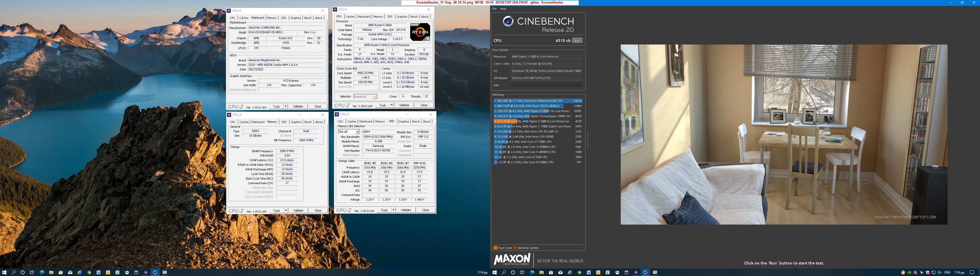The height and width of the screenshot is (276, 980).
Task: Open the File menu in Cinebench
Action: (494, 9)
